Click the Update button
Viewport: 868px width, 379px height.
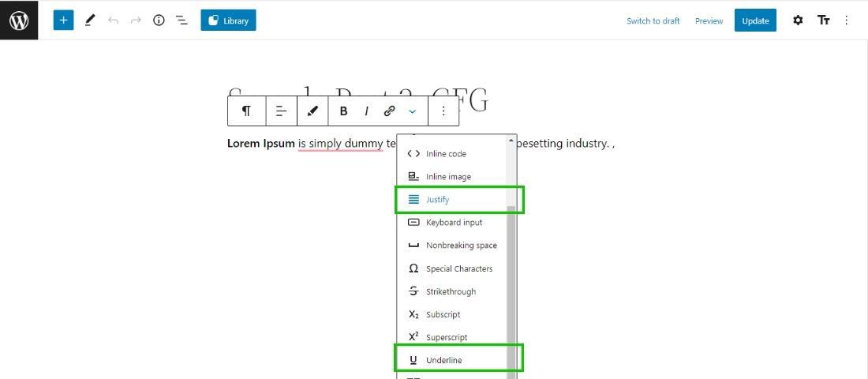tap(755, 21)
